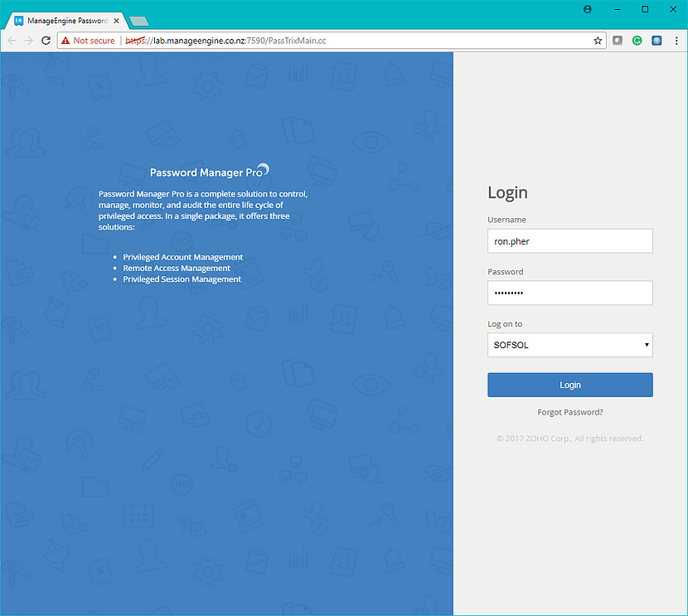The height and width of the screenshot is (616, 688).
Task: Open a new browser tab
Action: (x=139, y=21)
